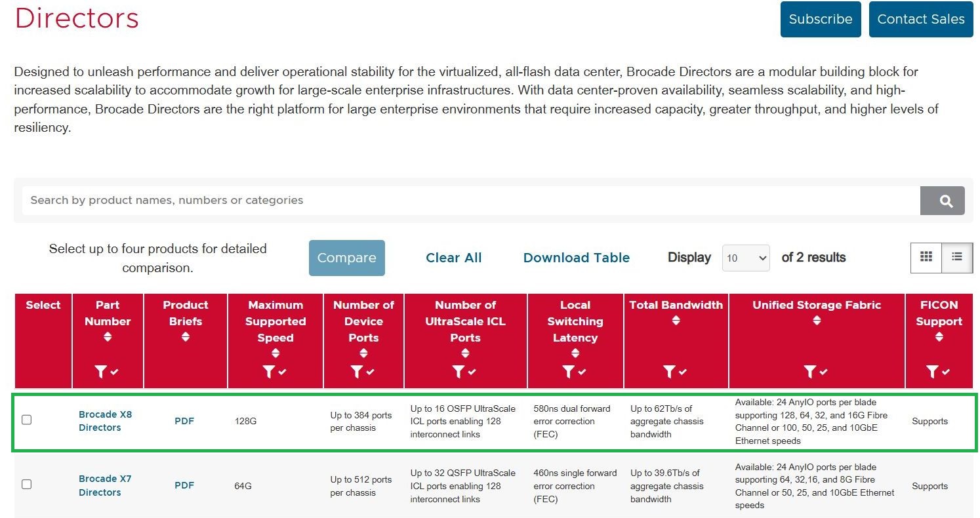Screen dimensions: 980x518
Task: Open filter for Part Number column
Action: [101, 372]
